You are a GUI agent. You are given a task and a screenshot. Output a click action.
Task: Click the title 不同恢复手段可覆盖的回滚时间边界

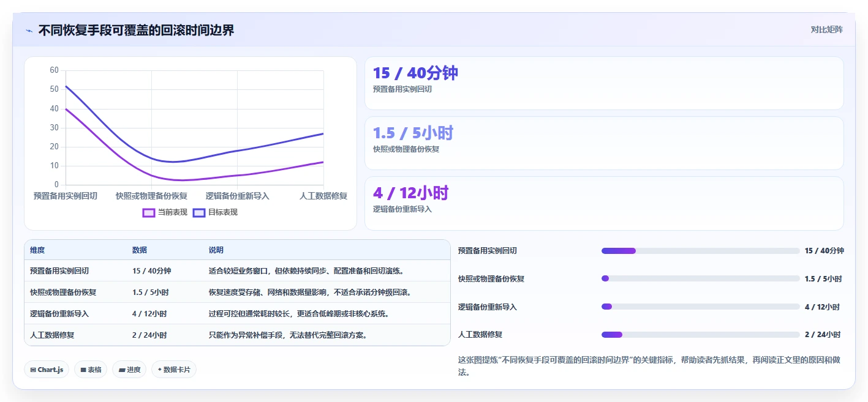click(136, 30)
